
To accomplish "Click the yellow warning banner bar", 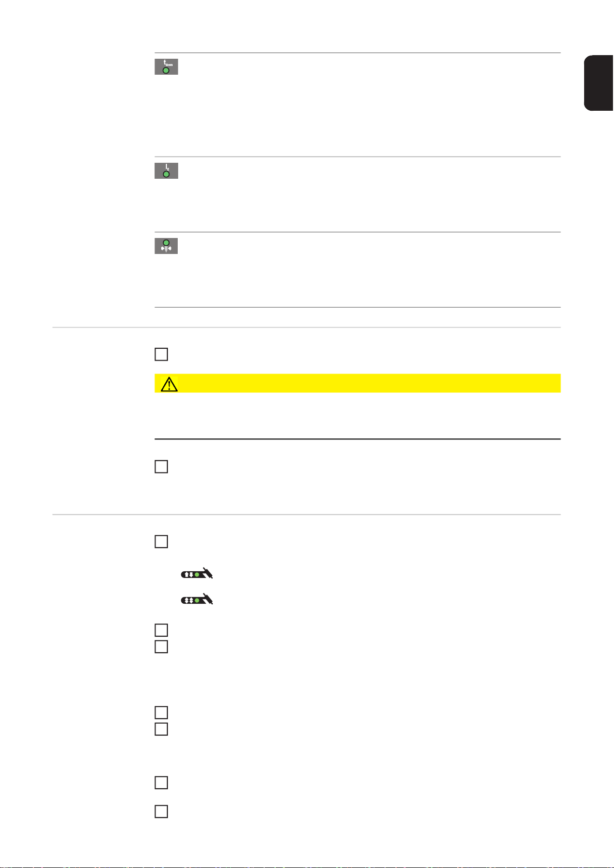I will coord(357,384).
